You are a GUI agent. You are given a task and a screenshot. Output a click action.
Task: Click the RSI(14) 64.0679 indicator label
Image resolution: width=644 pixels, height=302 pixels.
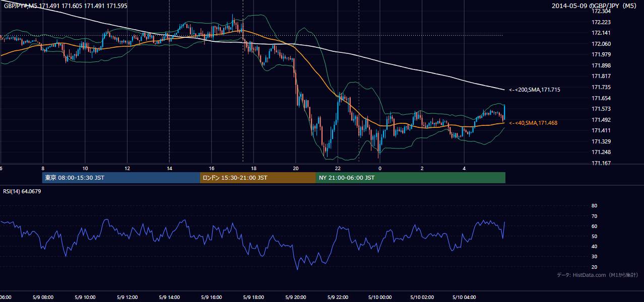tap(22, 191)
